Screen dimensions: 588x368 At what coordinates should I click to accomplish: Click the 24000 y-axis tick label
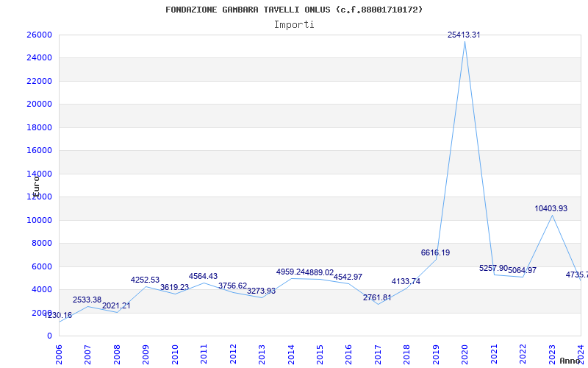(39, 58)
